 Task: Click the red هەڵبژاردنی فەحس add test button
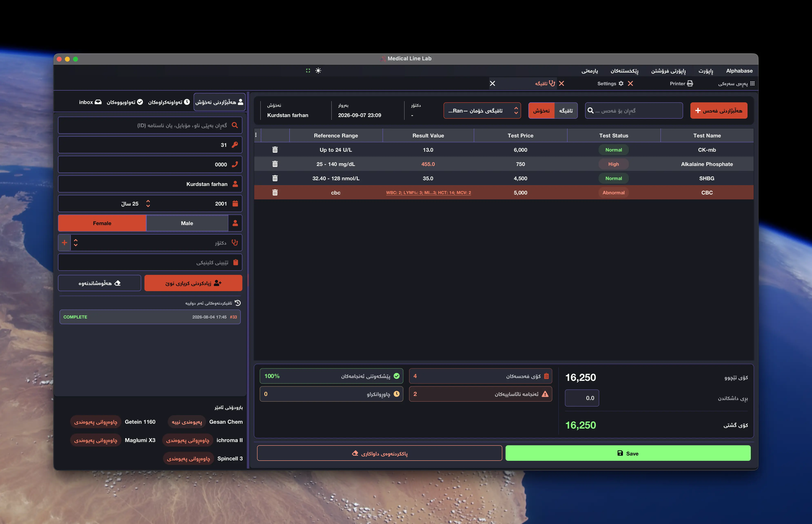pyautogui.click(x=719, y=111)
